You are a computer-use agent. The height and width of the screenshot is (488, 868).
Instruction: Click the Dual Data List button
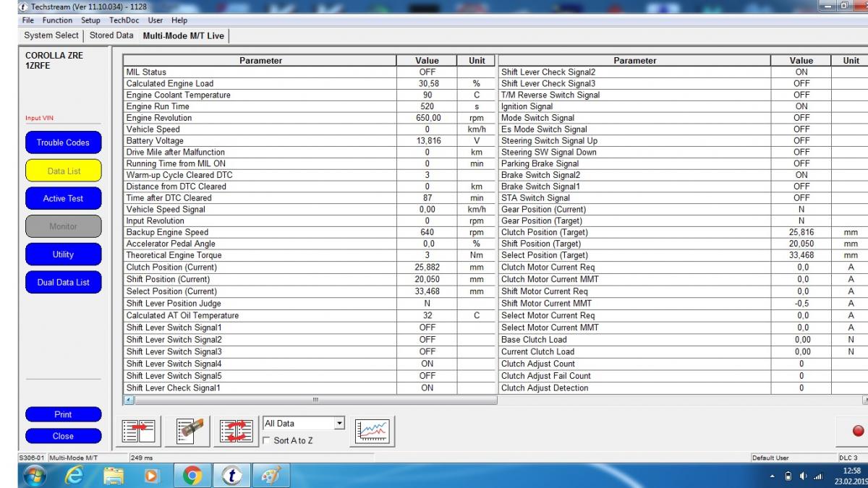63,283
